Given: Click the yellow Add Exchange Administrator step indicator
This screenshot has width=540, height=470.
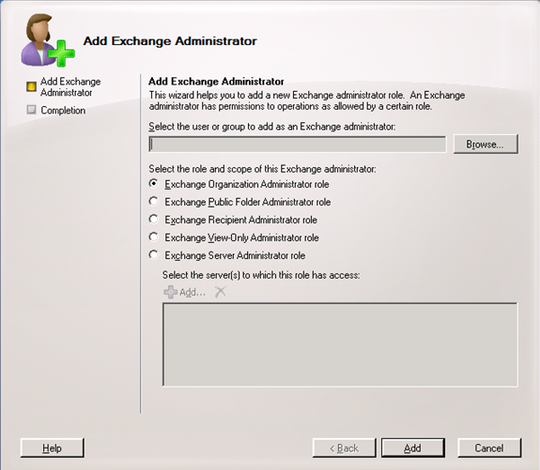Looking at the screenshot, I should 31,86.
